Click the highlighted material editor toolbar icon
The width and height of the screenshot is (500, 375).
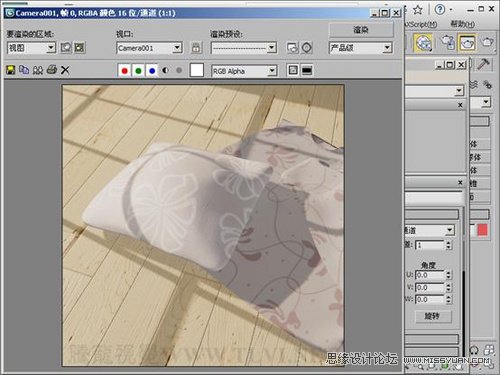(423, 43)
